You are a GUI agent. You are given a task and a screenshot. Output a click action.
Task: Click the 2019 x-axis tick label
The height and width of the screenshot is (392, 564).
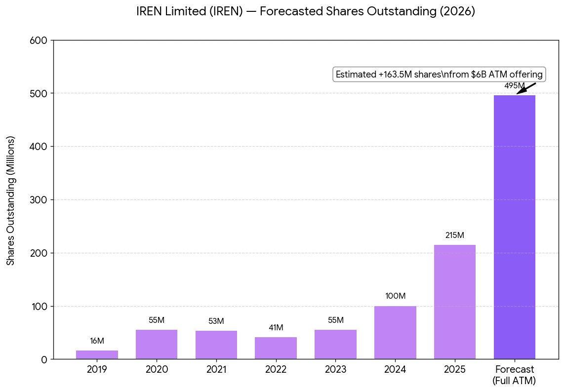97,369
